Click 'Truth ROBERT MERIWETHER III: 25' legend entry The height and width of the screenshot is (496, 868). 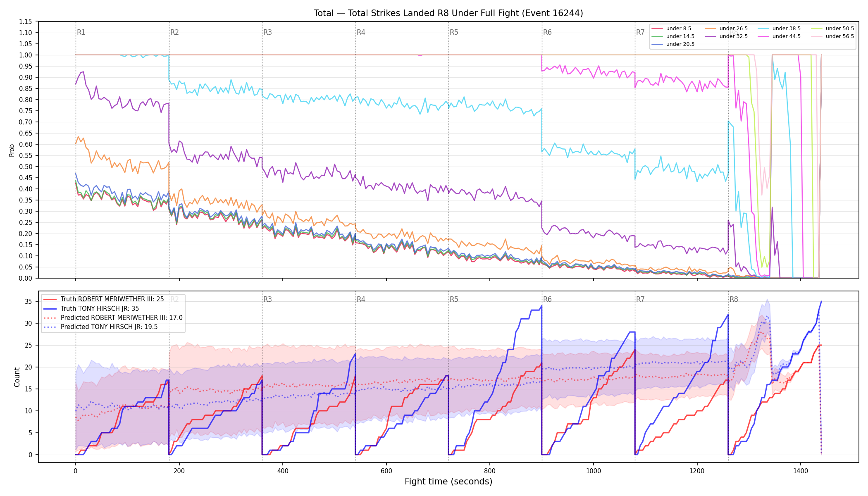tap(104, 299)
